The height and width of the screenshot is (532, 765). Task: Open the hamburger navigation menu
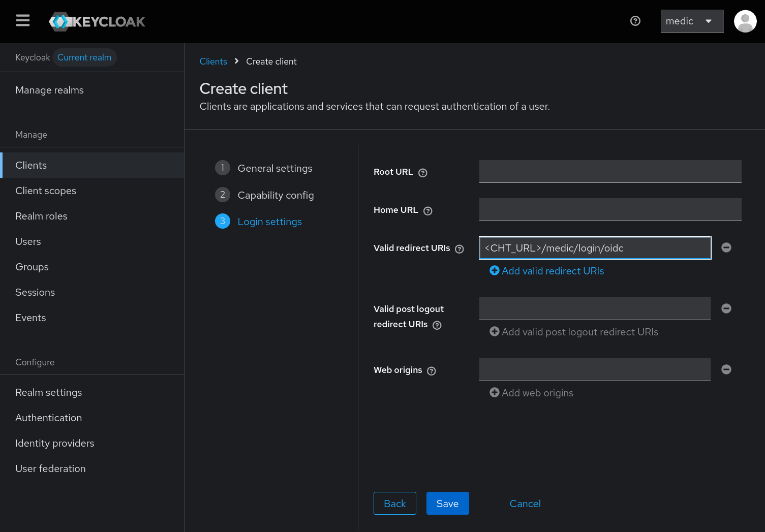[x=23, y=21]
